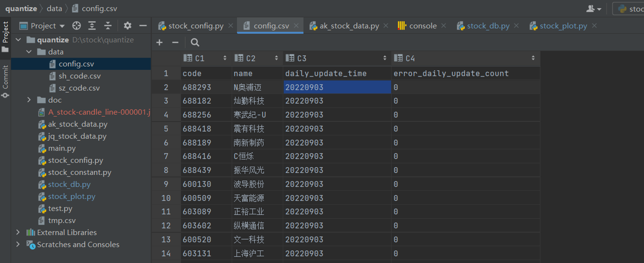Remove a row with the minus icon

[175, 42]
